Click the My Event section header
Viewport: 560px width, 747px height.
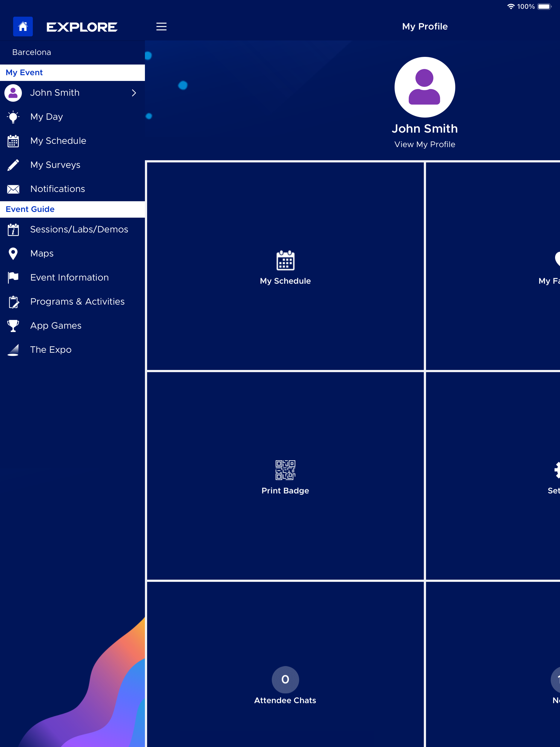click(72, 73)
